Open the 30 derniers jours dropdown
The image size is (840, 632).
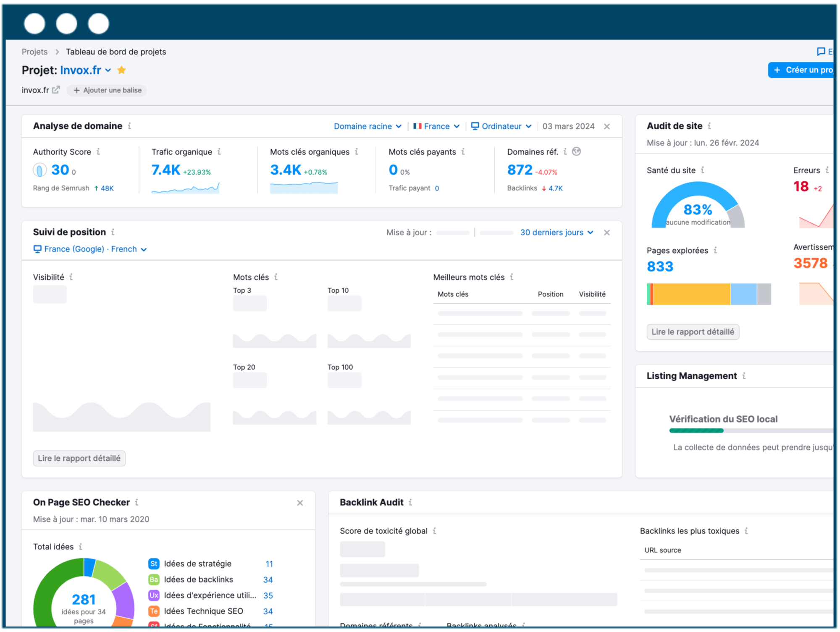[x=557, y=233]
